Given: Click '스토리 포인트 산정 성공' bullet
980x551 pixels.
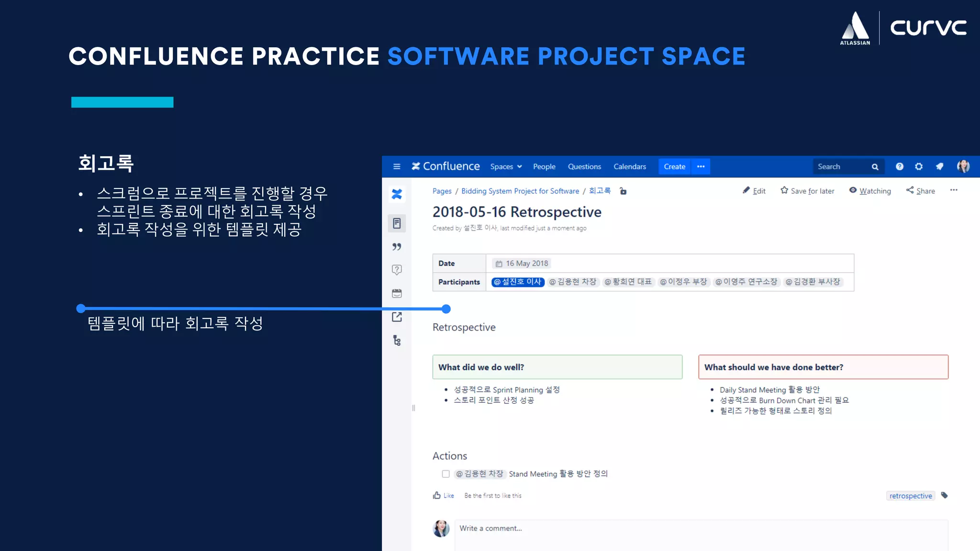Looking at the screenshot, I should 494,400.
